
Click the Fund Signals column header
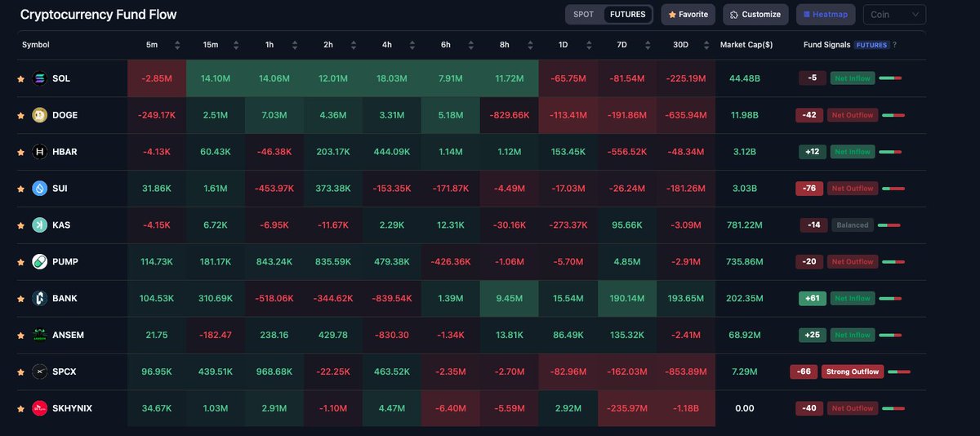pos(826,45)
